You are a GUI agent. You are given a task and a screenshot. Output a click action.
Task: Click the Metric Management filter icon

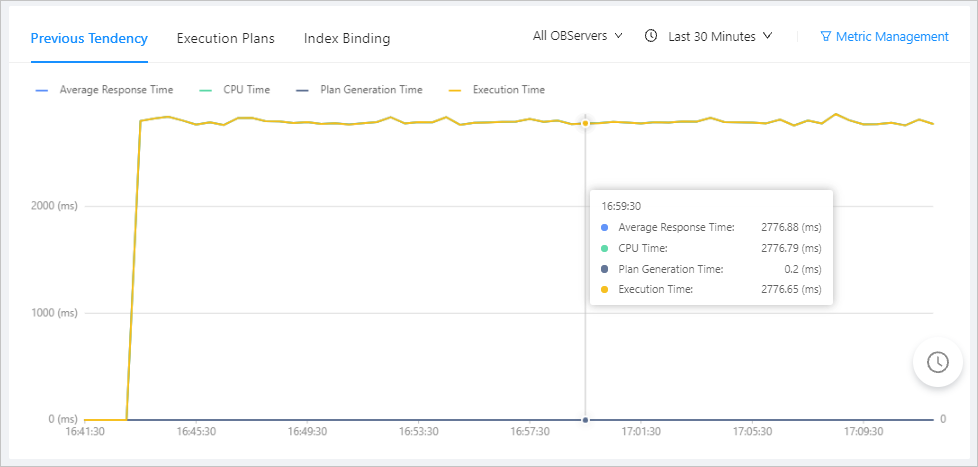pyautogui.click(x=825, y=37)
